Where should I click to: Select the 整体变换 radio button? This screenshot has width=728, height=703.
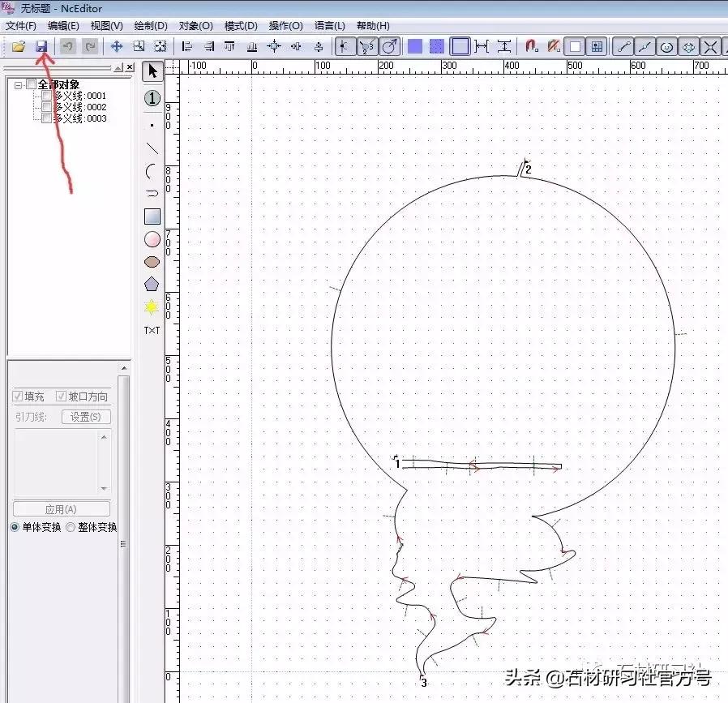71,527
